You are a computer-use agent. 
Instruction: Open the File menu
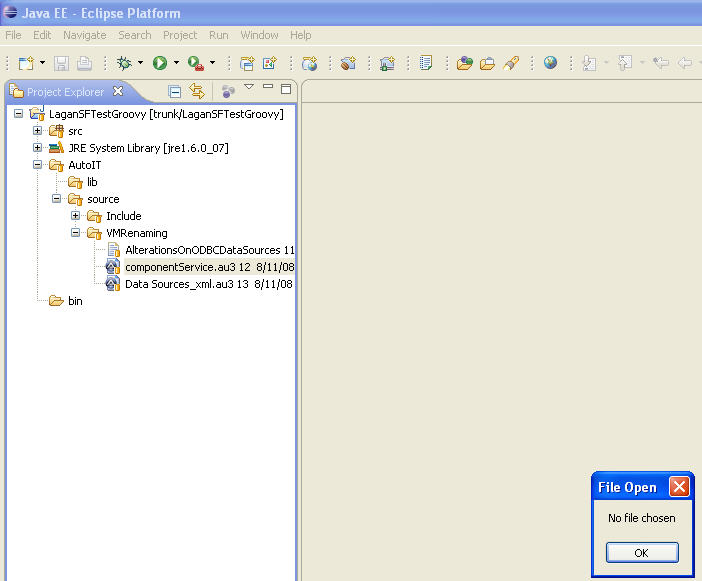(13, 35)
